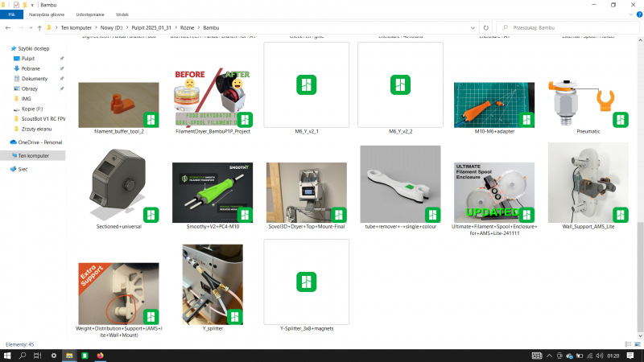The image size is (644, 362).
Task: Open the Plik menu tab
Action: coord(11,14)
